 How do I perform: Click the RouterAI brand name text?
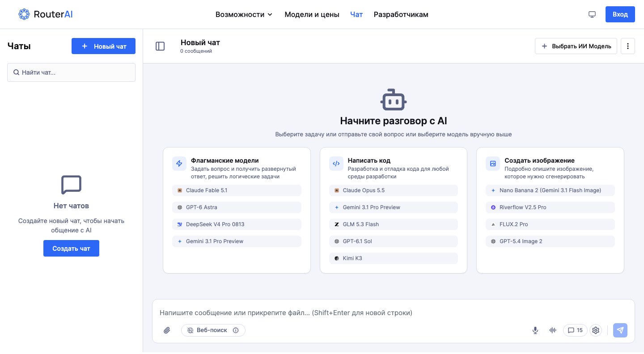[53, 14]
